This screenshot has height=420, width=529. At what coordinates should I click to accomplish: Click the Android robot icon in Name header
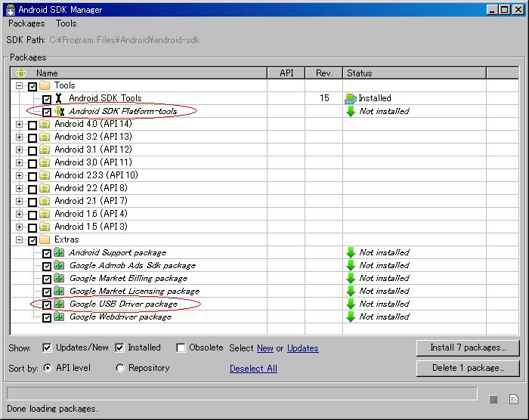(21, 73)
